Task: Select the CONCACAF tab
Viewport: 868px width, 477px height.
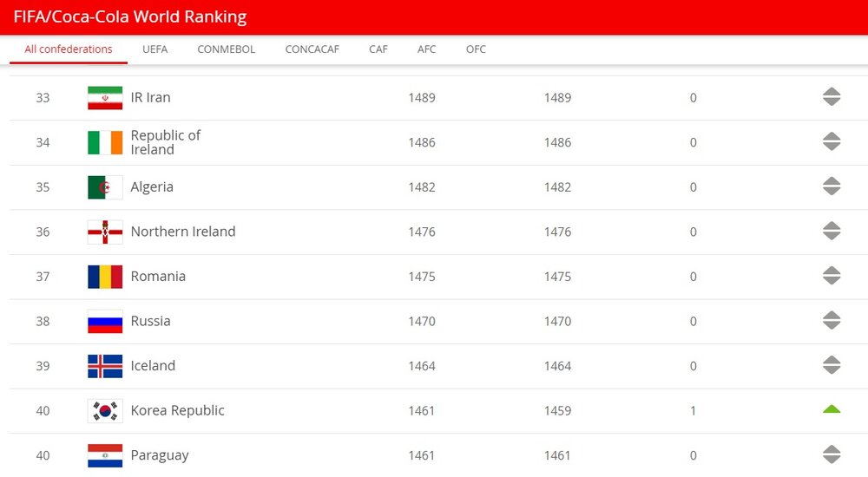Action: pos(312,49)
